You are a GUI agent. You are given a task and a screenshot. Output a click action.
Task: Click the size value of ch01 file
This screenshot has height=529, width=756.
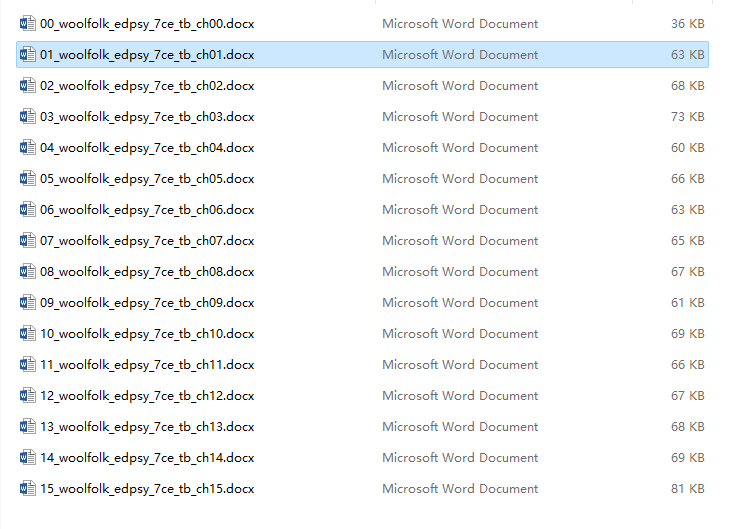[688, 54]
